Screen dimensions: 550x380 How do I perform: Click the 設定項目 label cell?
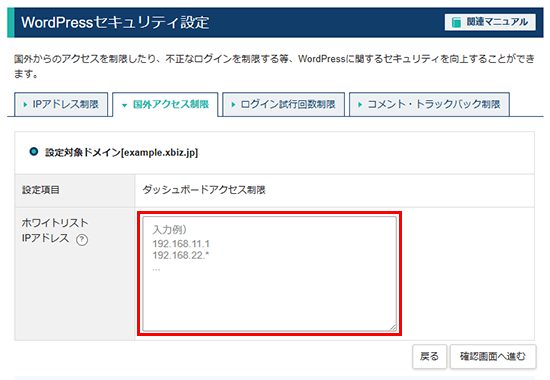pos(75,191)
